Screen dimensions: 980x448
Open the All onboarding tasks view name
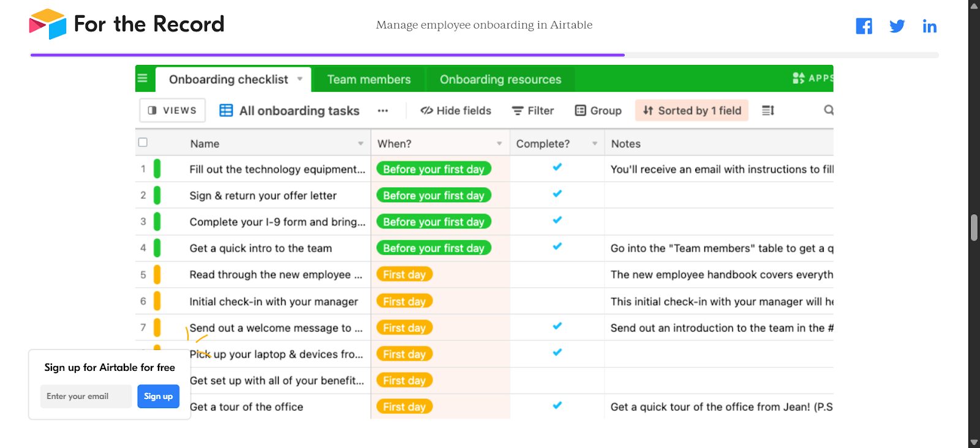click(299, 111)
